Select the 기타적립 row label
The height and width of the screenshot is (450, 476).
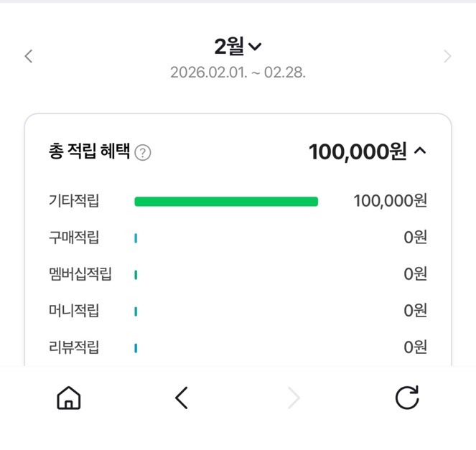(x=74, y=201)
